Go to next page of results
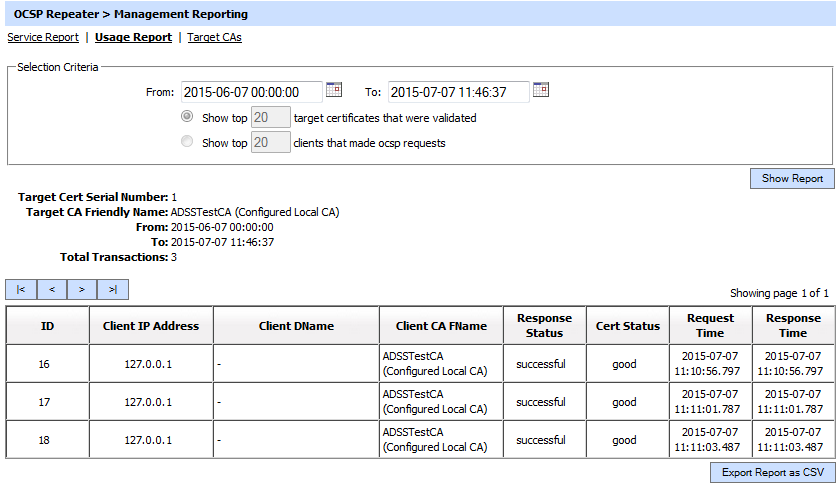The width and height of the screenshot is (838, 485). click(82, 290)
